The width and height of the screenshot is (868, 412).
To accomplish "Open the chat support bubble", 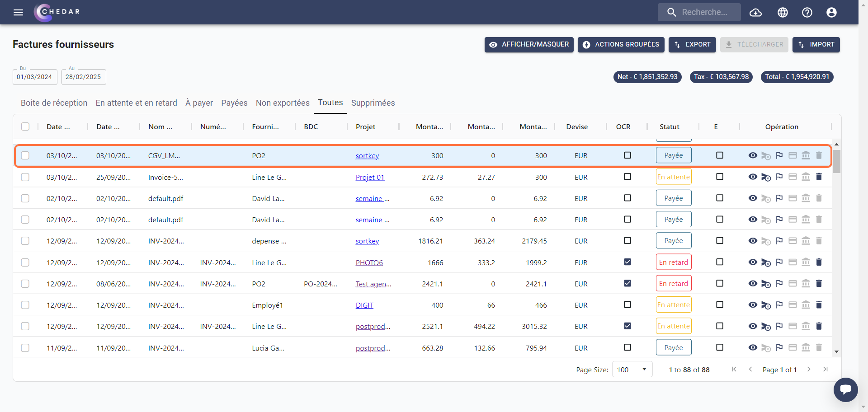I will tap(845, 389).
